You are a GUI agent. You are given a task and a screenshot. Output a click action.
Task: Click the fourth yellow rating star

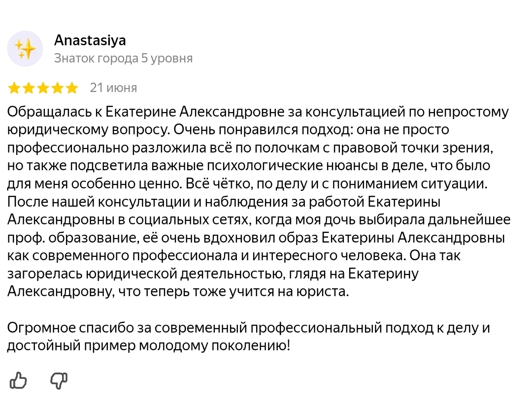tap(57, 88)
